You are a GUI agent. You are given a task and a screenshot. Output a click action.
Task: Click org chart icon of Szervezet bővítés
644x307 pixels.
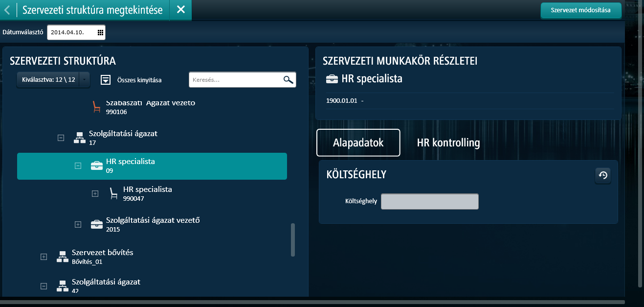pos(62,257)
